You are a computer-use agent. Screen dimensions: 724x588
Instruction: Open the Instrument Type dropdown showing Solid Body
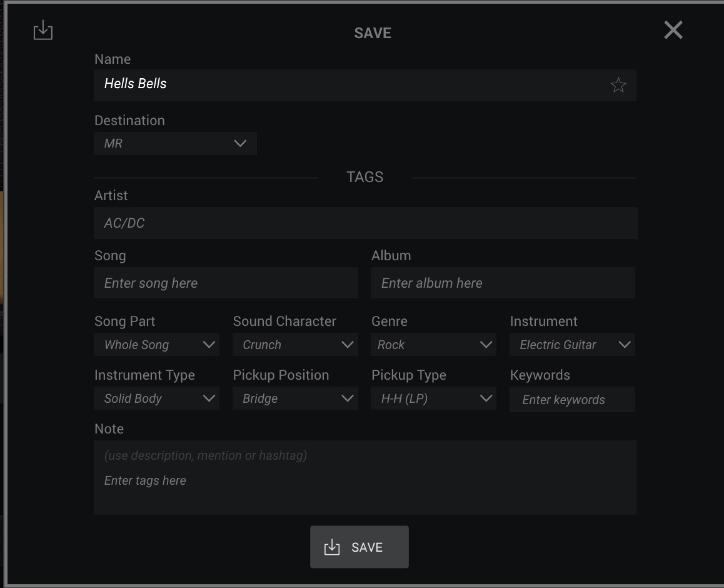point(156,398)
